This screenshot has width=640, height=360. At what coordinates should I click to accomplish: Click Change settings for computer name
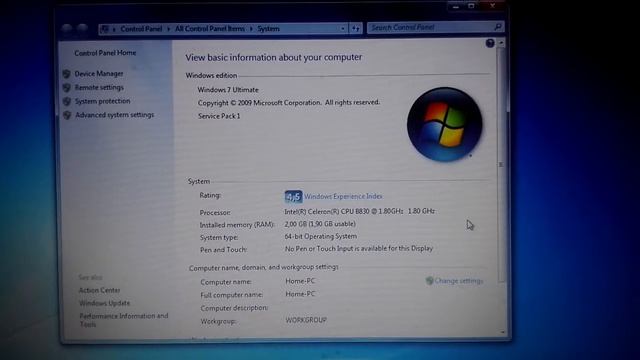coord(459,281)
